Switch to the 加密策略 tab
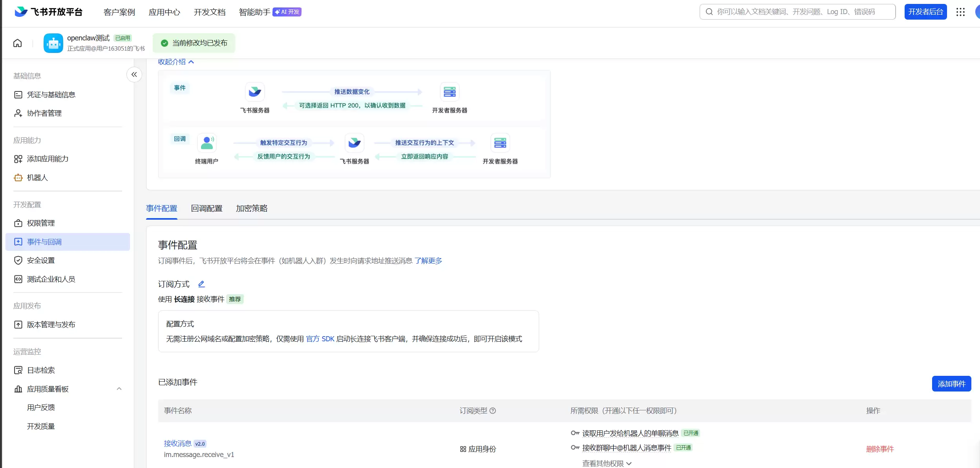The image size is (980, 468). [251, 208]
